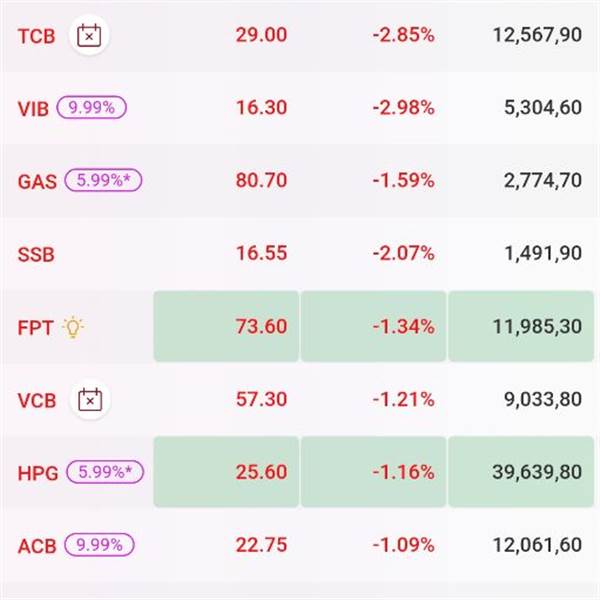This screenshot has height=600, width=600.
Task: Select the FPT ticker symbol
Action: (35, 327)
